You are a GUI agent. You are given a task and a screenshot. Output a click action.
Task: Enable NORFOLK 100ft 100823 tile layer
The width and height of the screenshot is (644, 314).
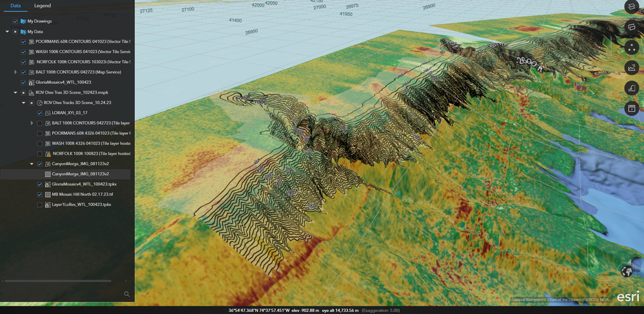pos(40,153)
